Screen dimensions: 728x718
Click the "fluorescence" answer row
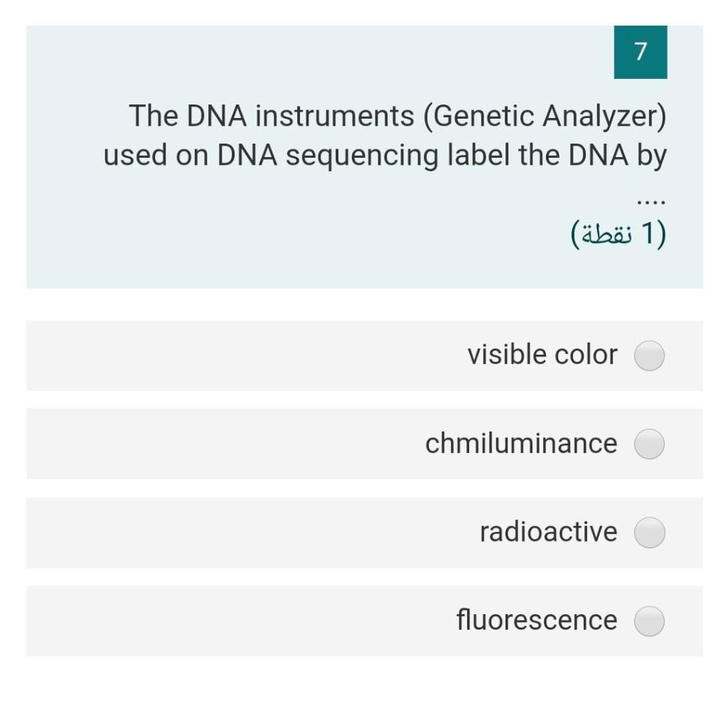pos(355,621)
